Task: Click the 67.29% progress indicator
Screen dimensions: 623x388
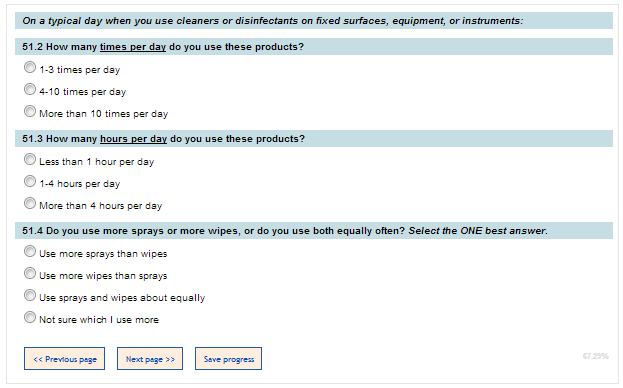Action: (596, 356)
